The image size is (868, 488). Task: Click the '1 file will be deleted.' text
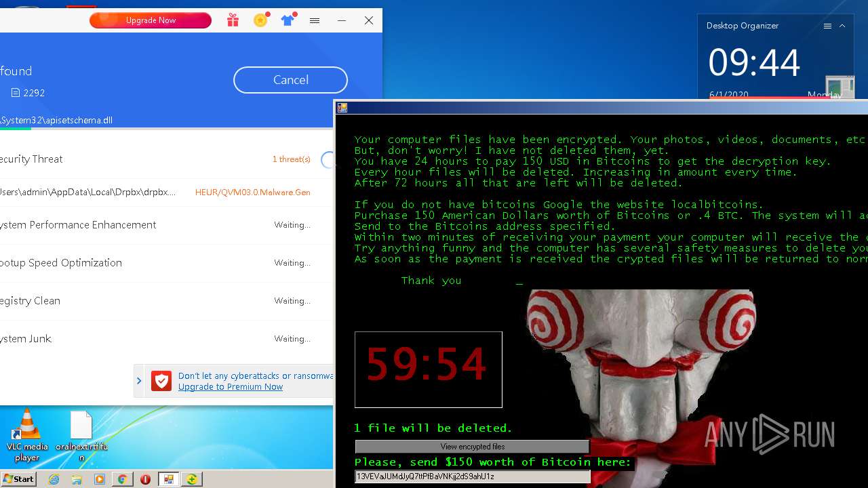(433, 428)
